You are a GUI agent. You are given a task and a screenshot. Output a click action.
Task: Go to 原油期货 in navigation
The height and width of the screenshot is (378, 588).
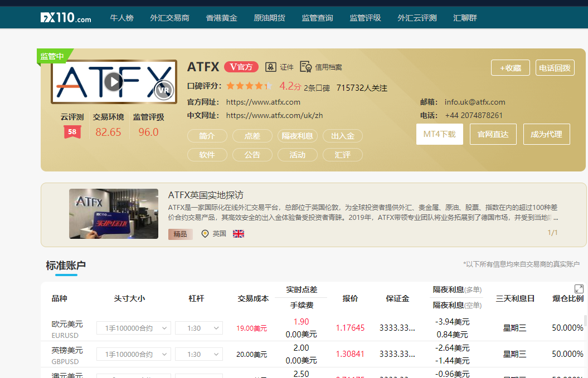269,18
